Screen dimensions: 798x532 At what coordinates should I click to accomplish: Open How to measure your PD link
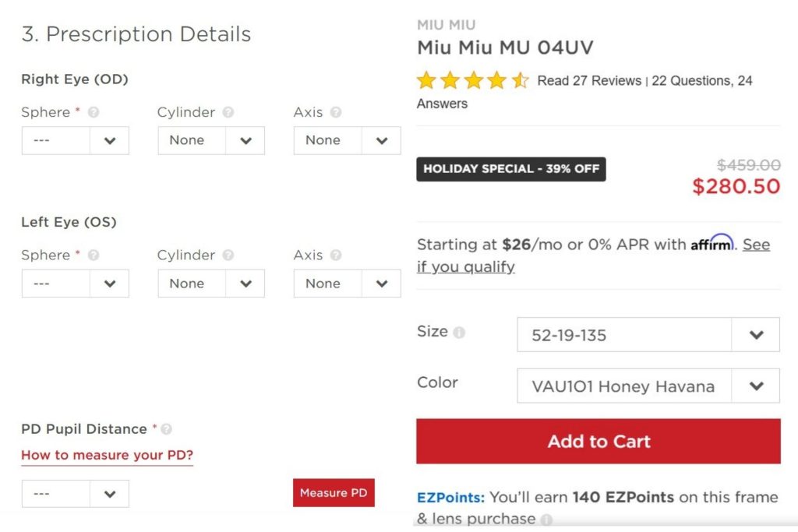click(107, 455)
